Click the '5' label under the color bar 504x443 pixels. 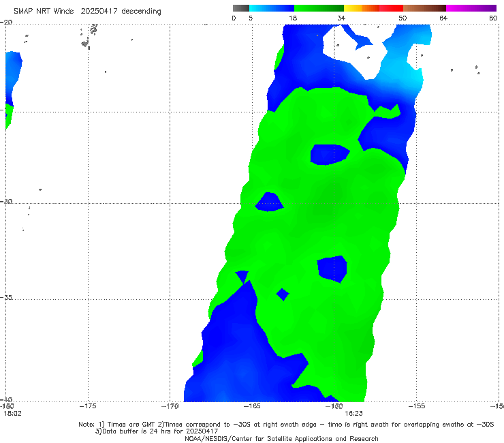tap(251, 18)
